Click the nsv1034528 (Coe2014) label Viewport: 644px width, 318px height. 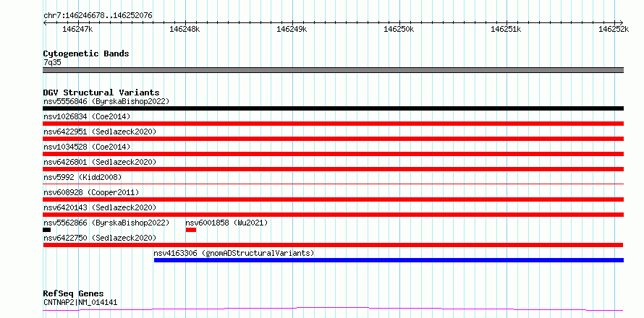tap(87, 147)
